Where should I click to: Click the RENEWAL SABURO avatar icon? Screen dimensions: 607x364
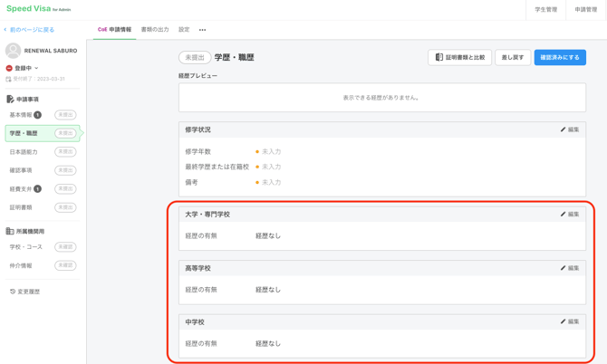pyautogui.click(x=13, y=51)
